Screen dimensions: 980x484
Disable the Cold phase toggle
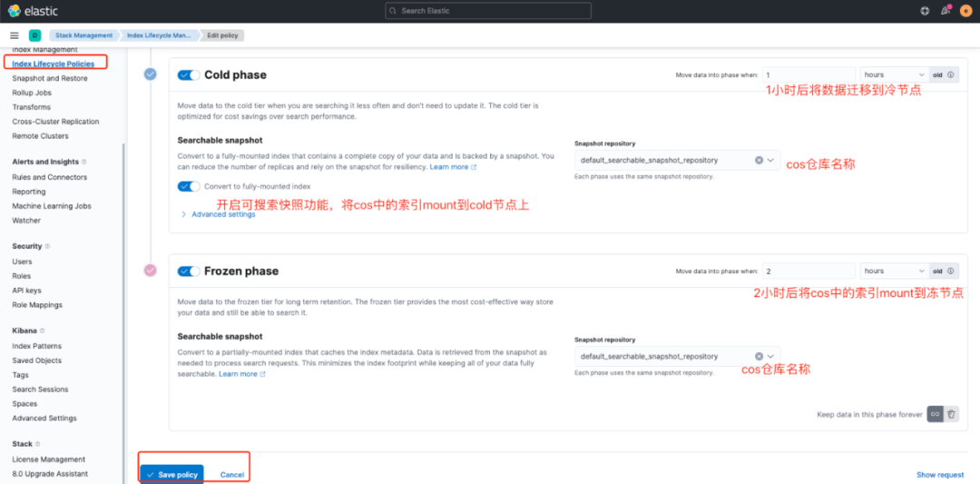[x=189, y=75]
